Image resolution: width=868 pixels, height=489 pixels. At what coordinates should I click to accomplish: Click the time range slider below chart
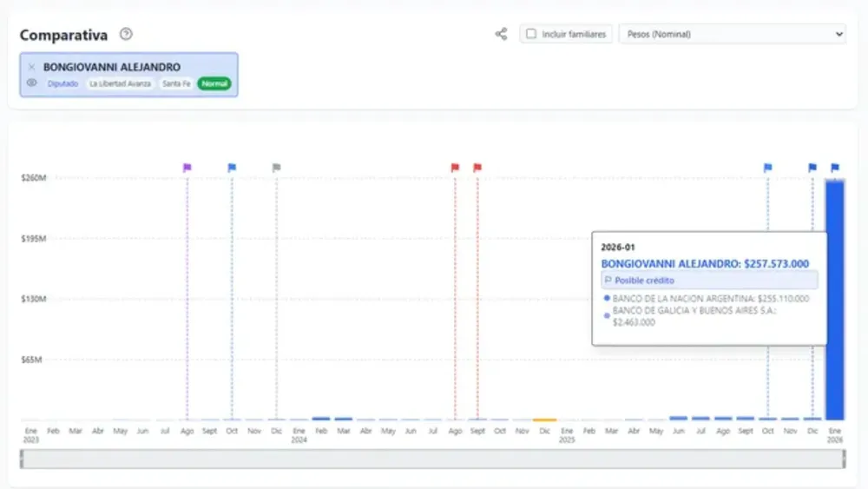pos(432,459)
